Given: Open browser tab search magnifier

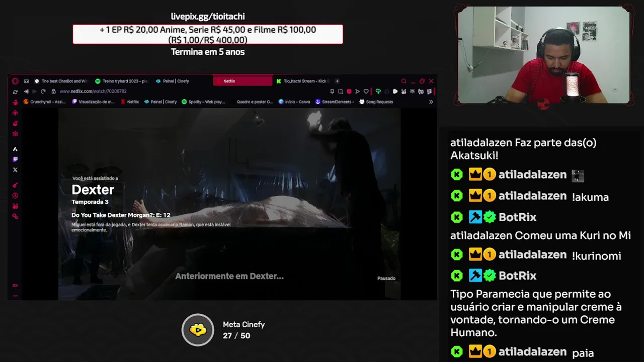Looking at the screenshot, I should [404, 81].
